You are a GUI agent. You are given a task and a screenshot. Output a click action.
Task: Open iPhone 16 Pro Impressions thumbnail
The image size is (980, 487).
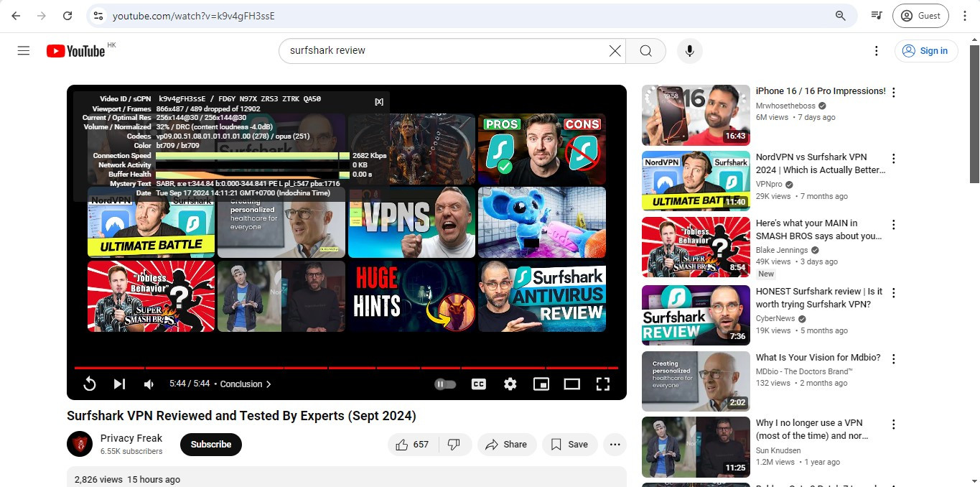pos(696,116)
